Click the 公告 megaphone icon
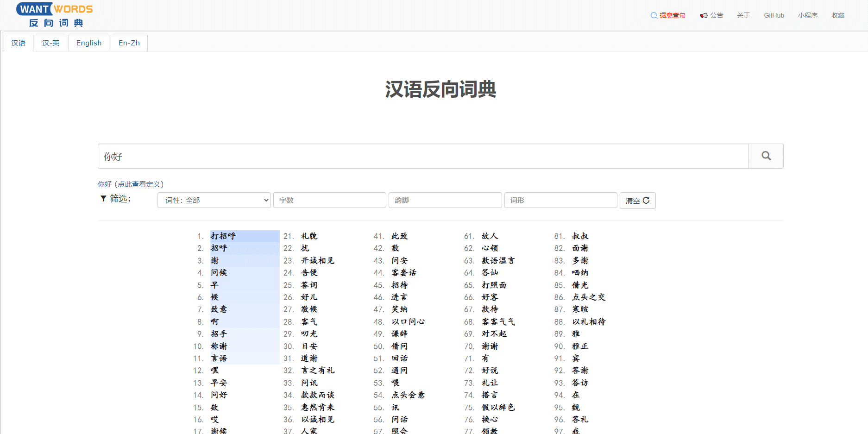Screen dimensions: 868x434 [x=704, y=15]
